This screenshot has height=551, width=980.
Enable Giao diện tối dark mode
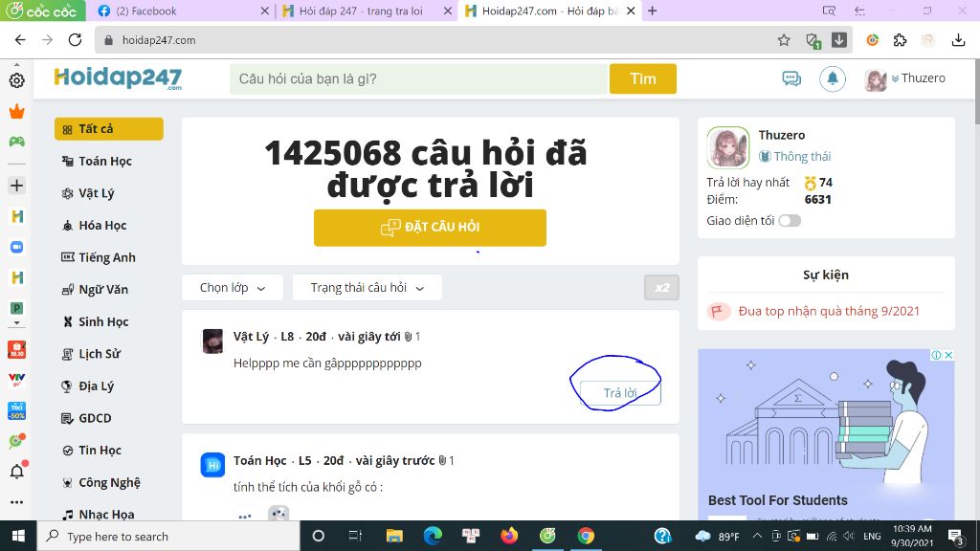[791, 220]
